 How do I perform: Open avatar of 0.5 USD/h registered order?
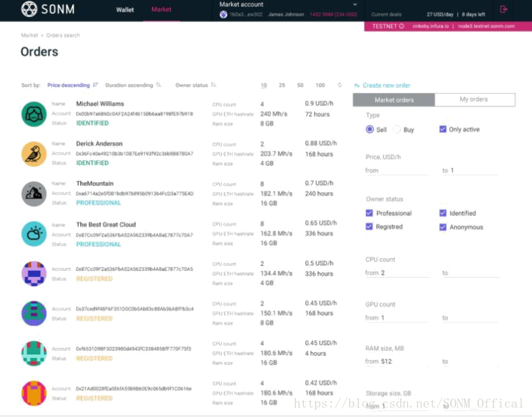click(34, 274)
